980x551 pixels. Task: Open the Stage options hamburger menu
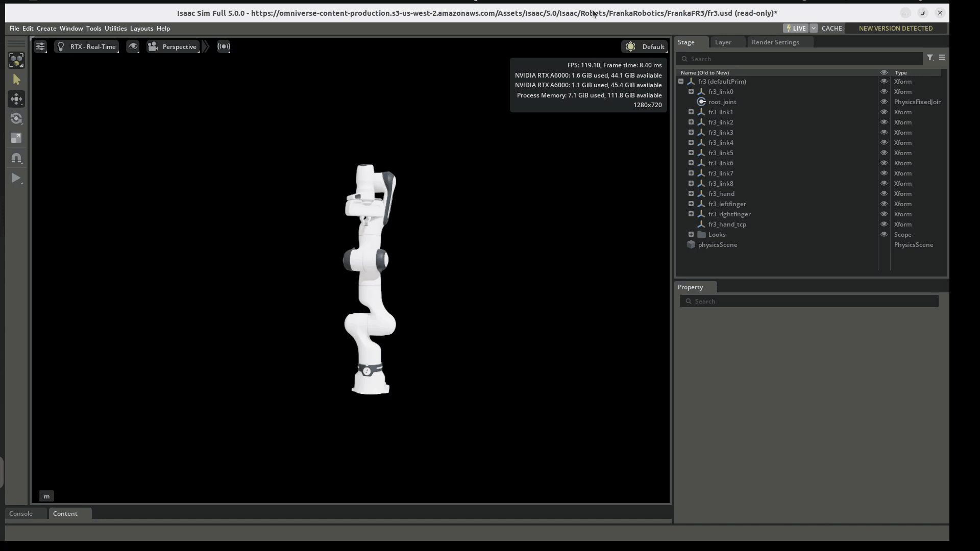(x=942, y=58)
